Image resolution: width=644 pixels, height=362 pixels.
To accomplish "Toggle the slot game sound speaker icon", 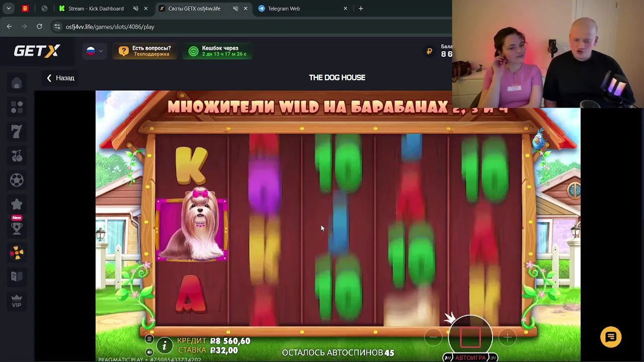I will [149, 352].
